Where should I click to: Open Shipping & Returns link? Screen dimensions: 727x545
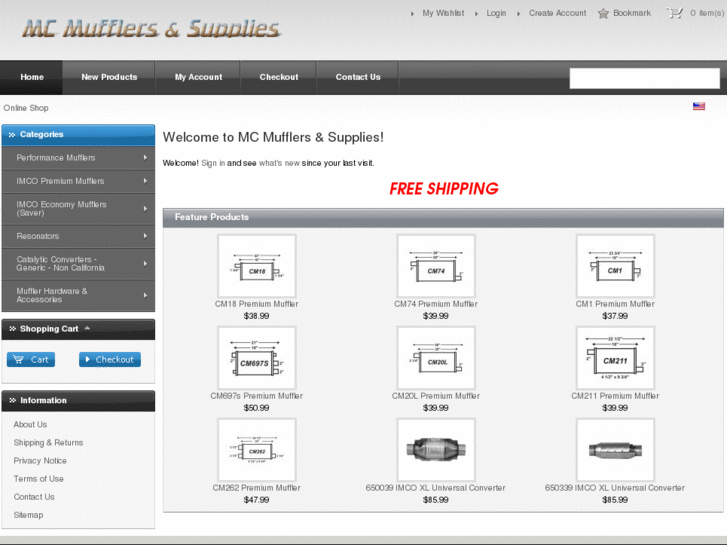[x=48, y=442]
